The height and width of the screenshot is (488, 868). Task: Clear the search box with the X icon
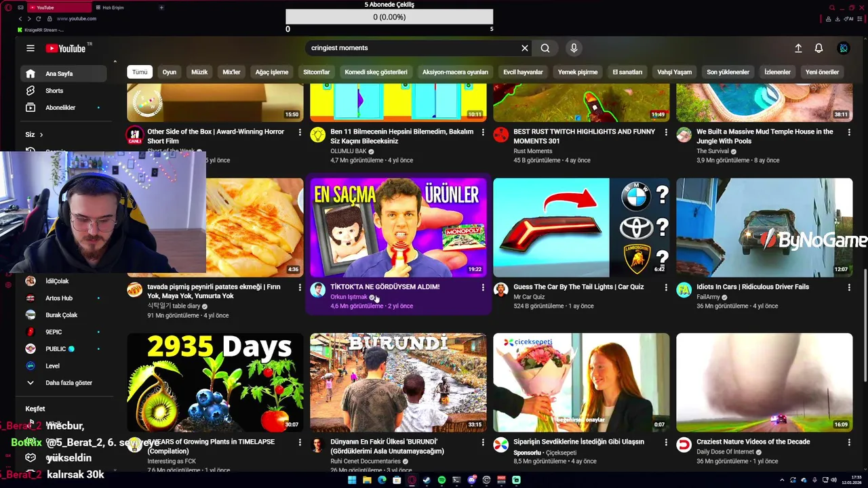[x=524, y=48]
